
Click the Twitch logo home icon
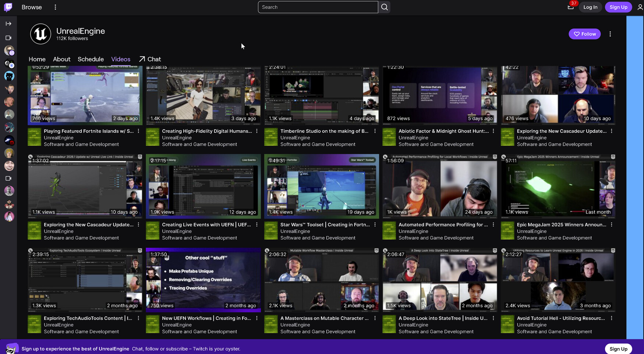tap(8, 7)
